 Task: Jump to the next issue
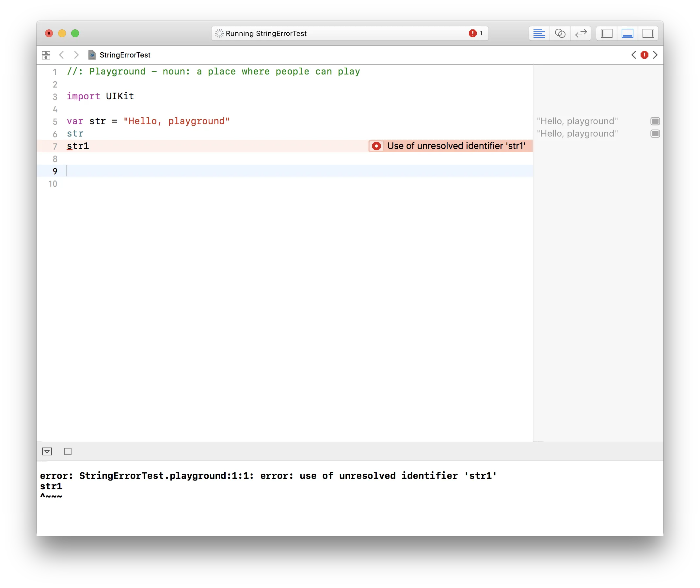pyautogui.click(x=655, y=55)
